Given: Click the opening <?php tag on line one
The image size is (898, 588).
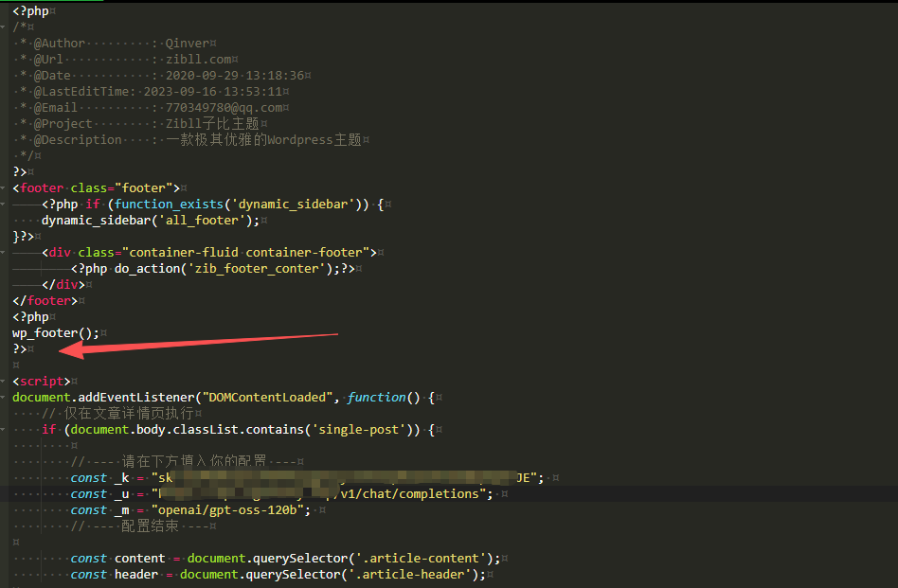Looking at the screenshot, I should pyautogui.click(x=29, y=10).
